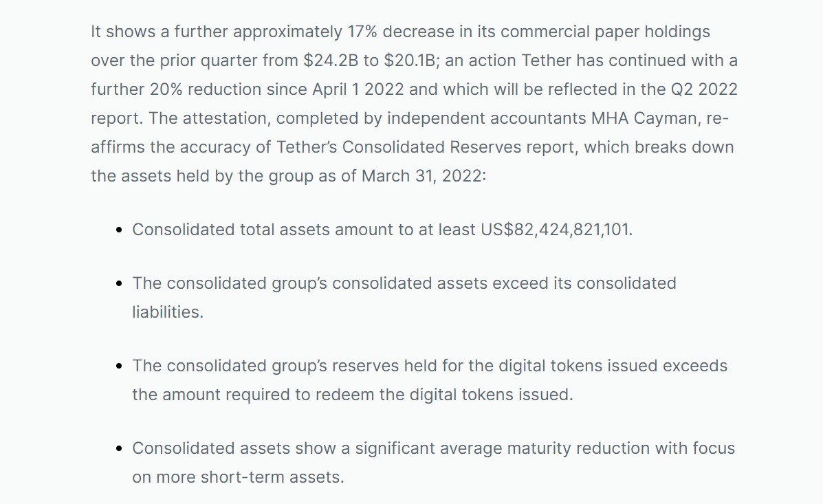Click the "April 1 2022" date text

(358, 89)
